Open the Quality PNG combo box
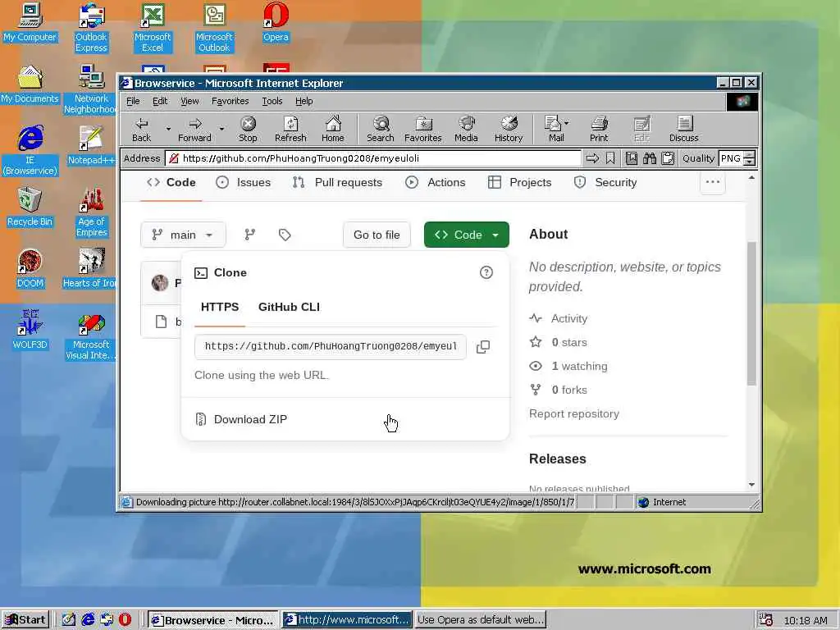This screenshot has height=630, width=840. (x=737, y=158)
